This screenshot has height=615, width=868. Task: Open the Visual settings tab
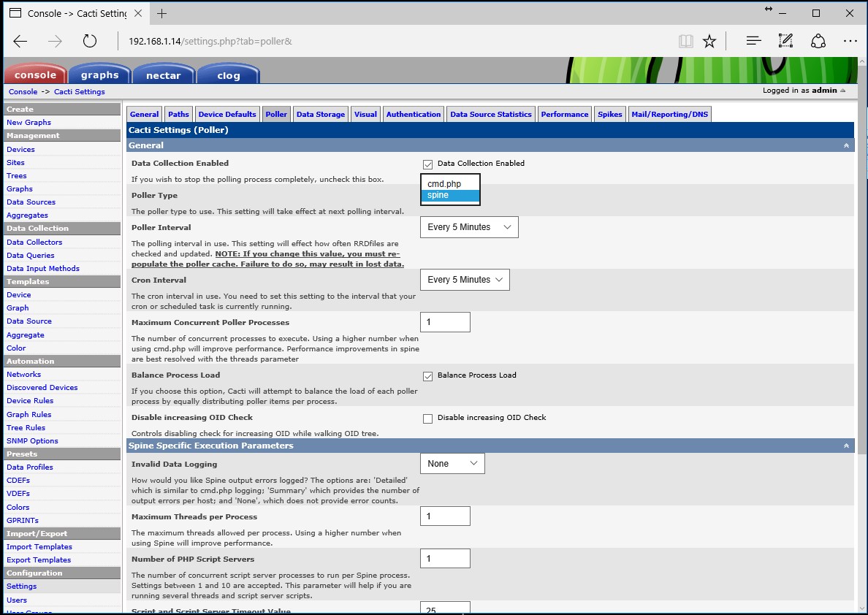365,114
